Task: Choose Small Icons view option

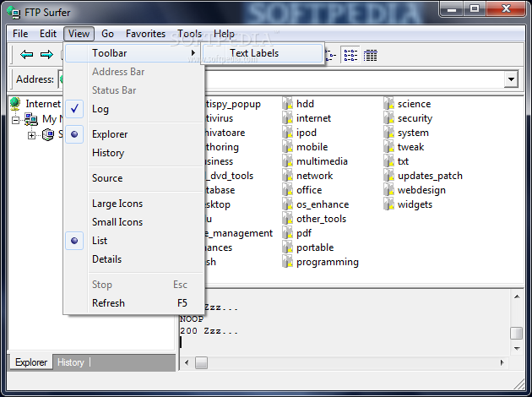Action: (x=134, y=222)
